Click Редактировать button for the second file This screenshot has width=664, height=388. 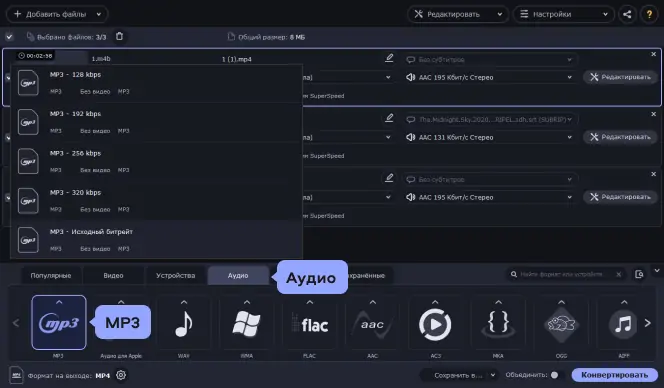pos(621,137)
